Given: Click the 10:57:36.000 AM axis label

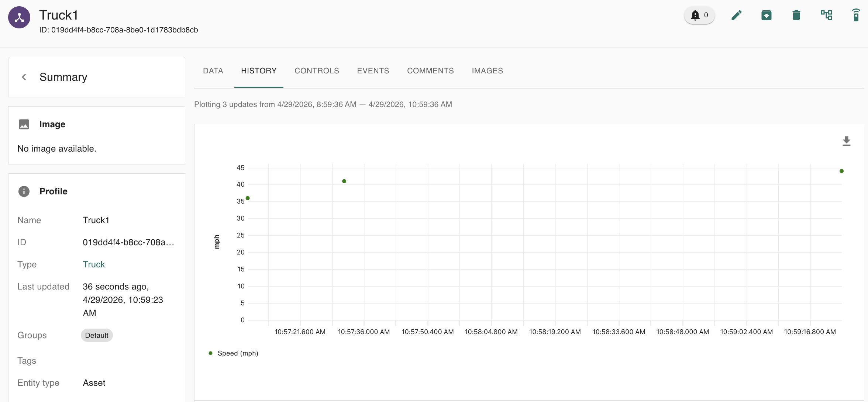Looking at the screenshot, I should click(364, 332).
